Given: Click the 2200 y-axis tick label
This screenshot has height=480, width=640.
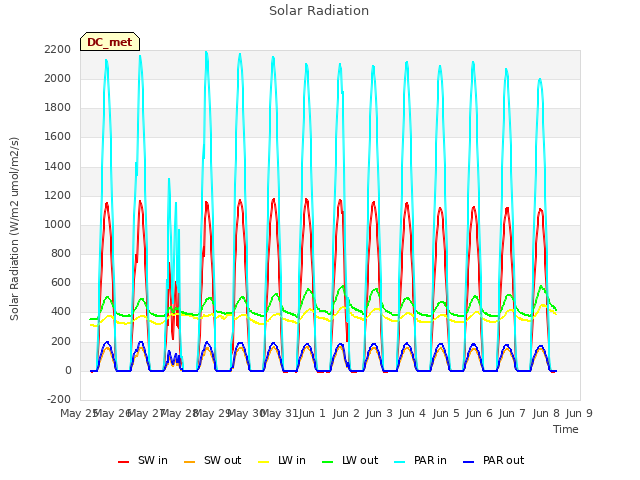Looking at the screenshot, I should (58, 49).
